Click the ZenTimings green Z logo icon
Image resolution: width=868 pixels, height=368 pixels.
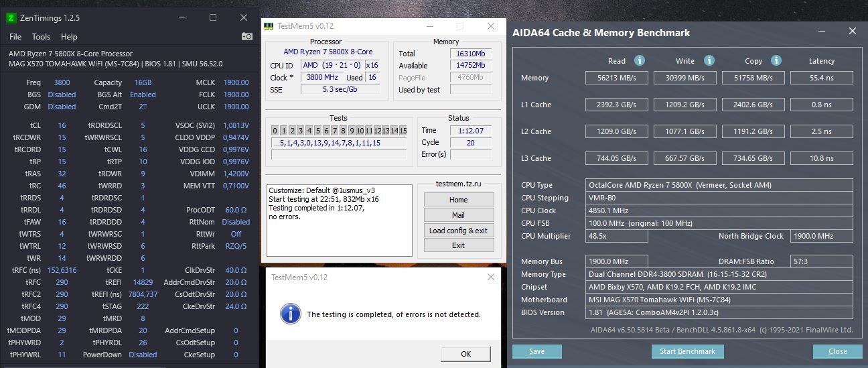[x=13, y=17]
